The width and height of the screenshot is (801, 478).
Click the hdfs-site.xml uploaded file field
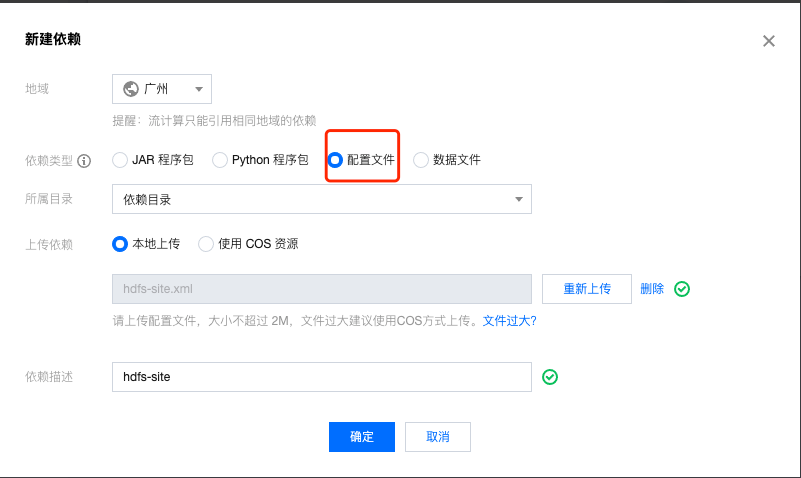coord(322,289)
